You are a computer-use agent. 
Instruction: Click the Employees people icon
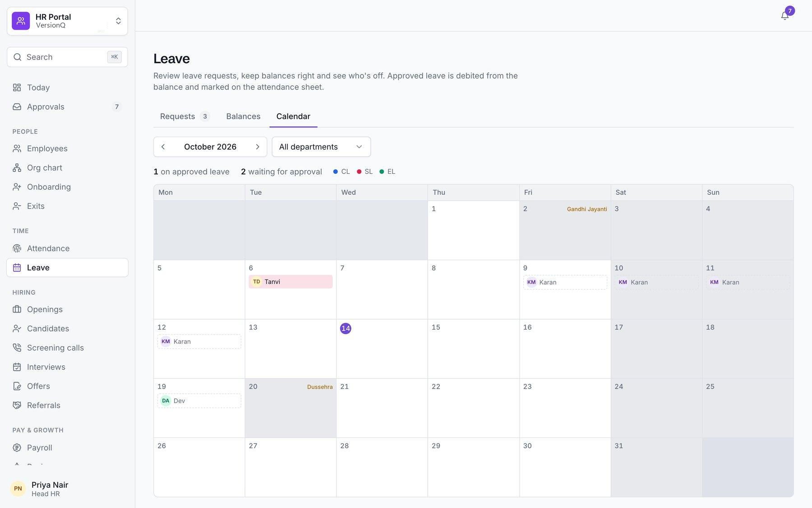tap(17, 149)
